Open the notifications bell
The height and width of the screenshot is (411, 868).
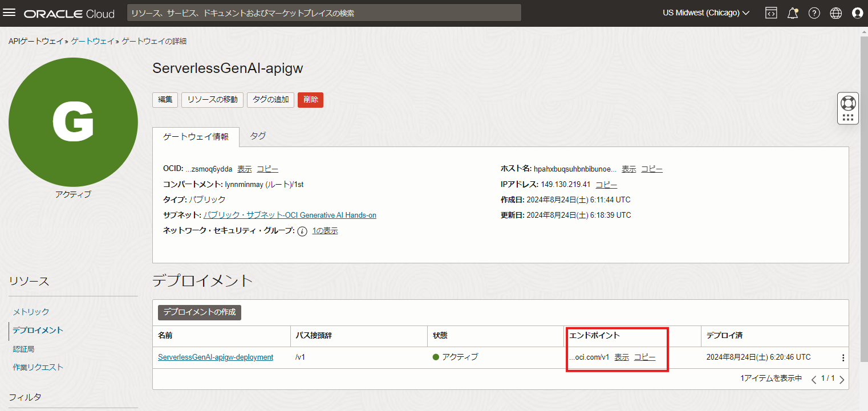click(793, 13)
